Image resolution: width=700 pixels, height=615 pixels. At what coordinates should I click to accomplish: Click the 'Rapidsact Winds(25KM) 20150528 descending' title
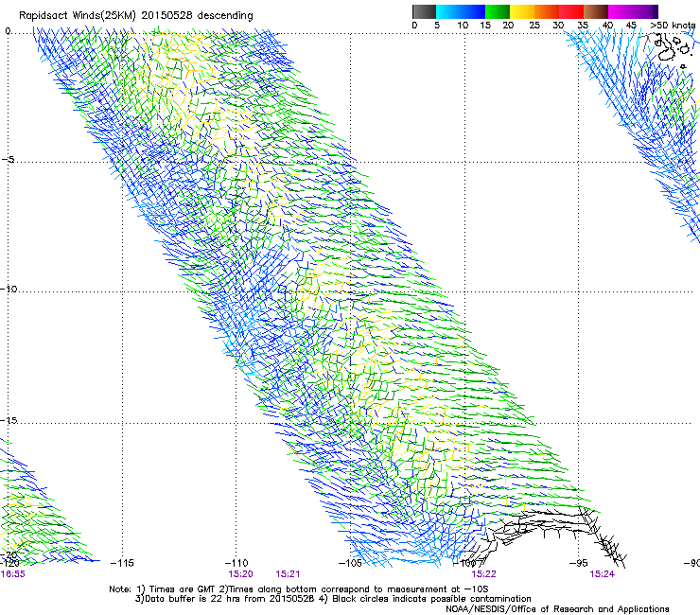[136, 16]
